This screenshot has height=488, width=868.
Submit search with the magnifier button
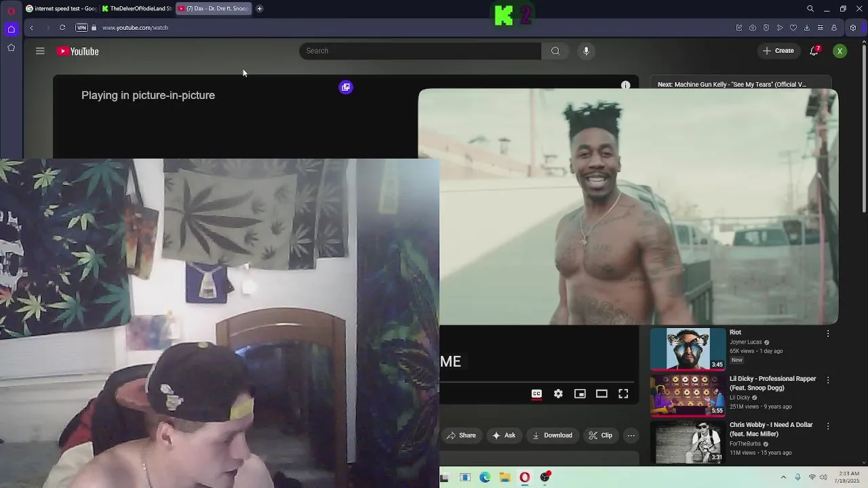click(x=555, y=51)
